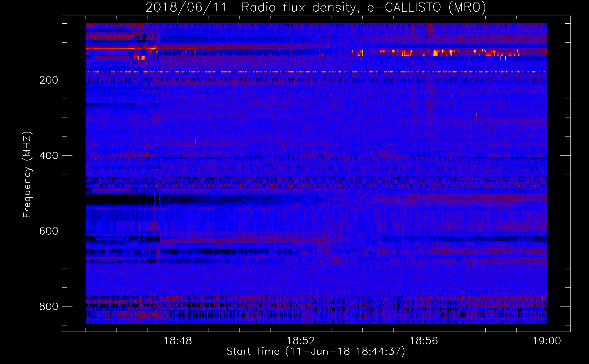Click the 18:56 time tick label

(424, 341)
